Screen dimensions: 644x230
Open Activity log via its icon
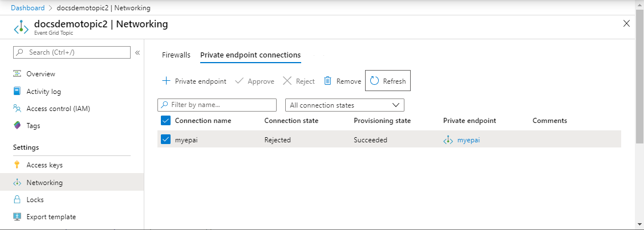(17, 92)
